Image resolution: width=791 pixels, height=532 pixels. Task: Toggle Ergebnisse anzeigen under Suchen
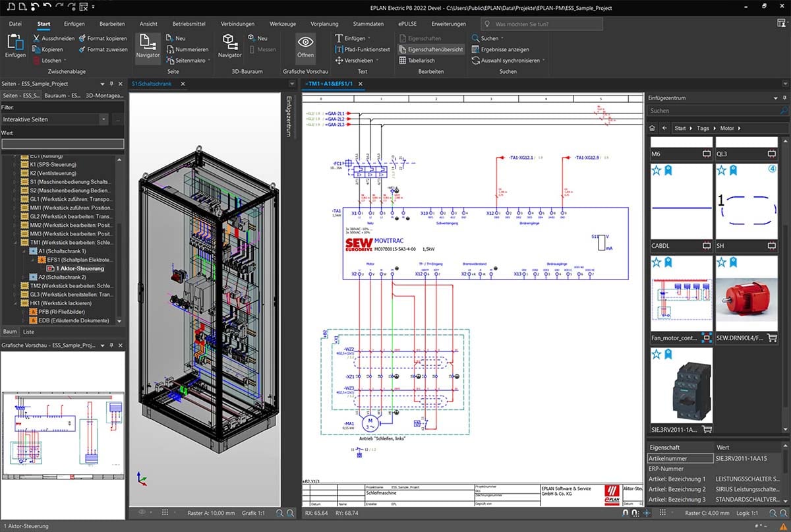(505, 49)
